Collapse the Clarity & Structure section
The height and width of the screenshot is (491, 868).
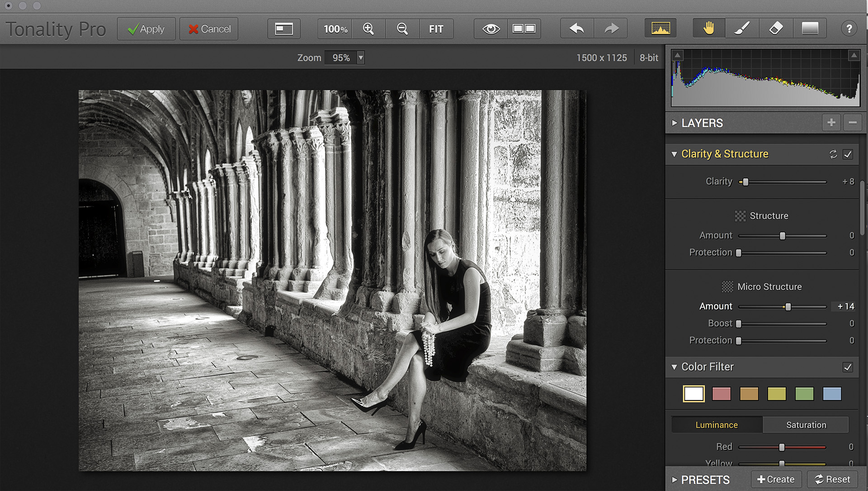[x=674, y=154]
